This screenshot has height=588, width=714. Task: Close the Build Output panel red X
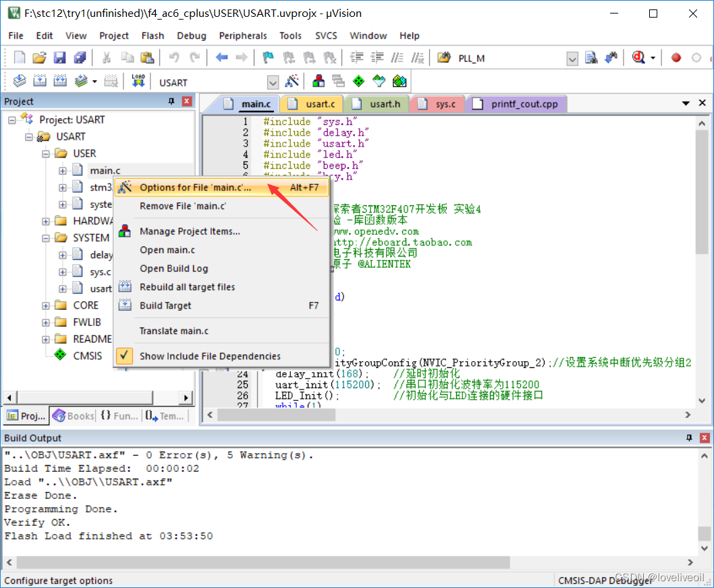click(705, 437)
